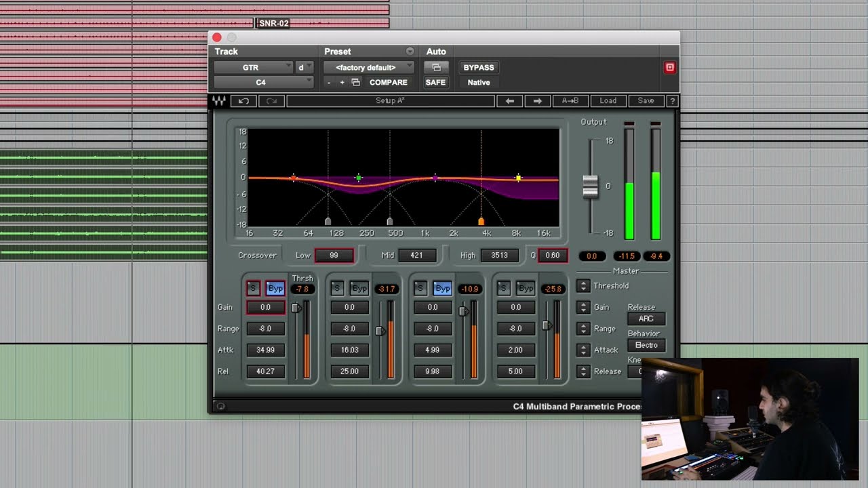Viewport: 868px width, 488px height.
Task: Select next preset with plus button
Action: coord(342,82)
